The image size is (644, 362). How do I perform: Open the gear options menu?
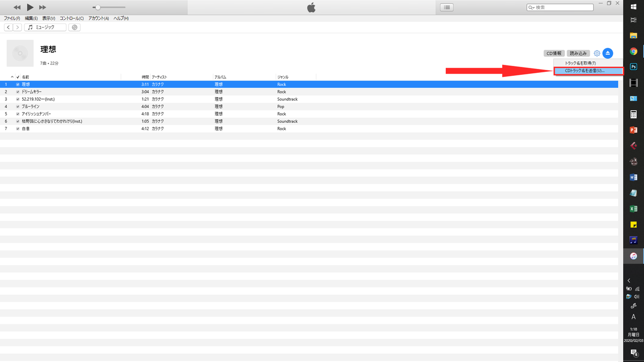(597, 53)
